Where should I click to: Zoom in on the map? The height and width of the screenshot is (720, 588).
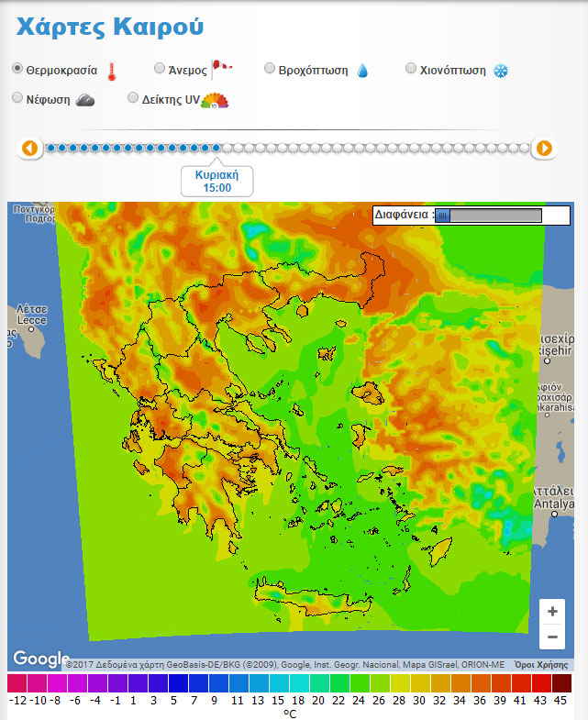click(551, 611)
